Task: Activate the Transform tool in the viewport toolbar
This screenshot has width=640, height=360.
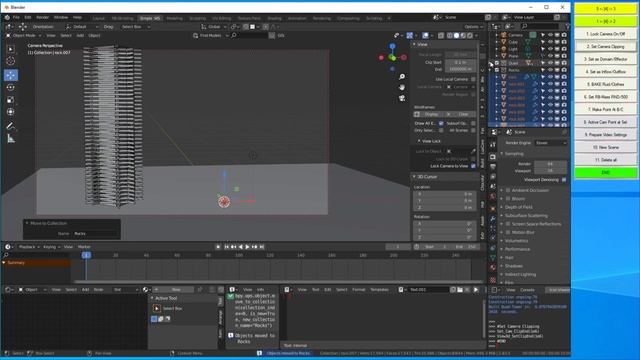Action: pyautogui.click(x=11, y=112)
